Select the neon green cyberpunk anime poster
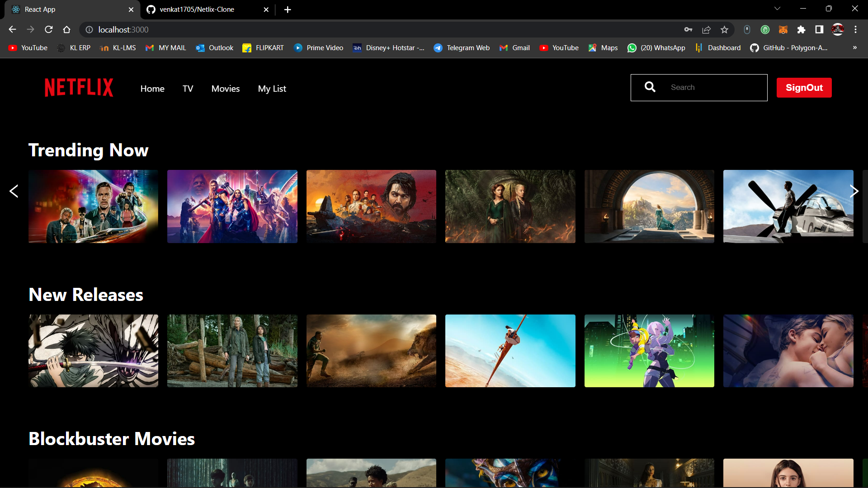868x488 pixels. point(649,351)
